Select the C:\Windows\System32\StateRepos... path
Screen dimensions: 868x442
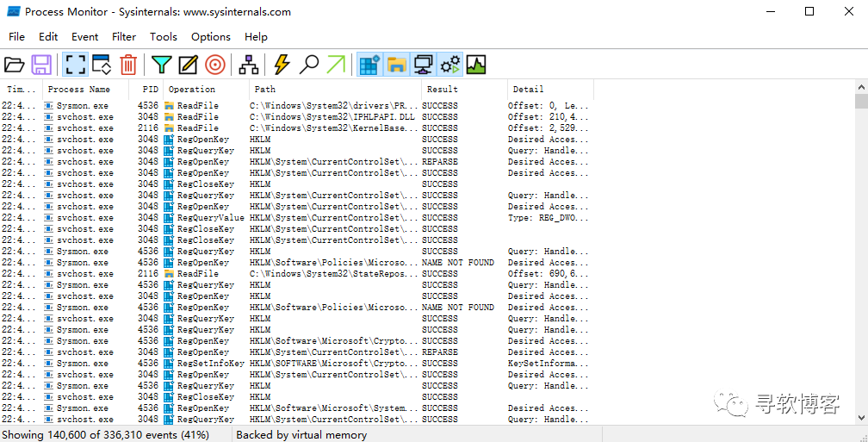click(x=335, y=274)
